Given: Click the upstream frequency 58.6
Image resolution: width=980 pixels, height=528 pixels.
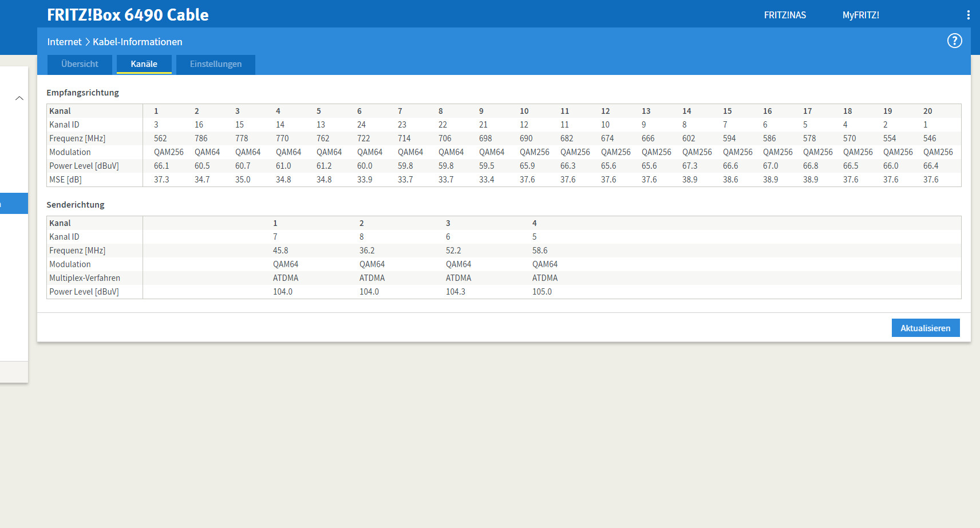Looking at the screenshot, I should (x=540, y=251).
